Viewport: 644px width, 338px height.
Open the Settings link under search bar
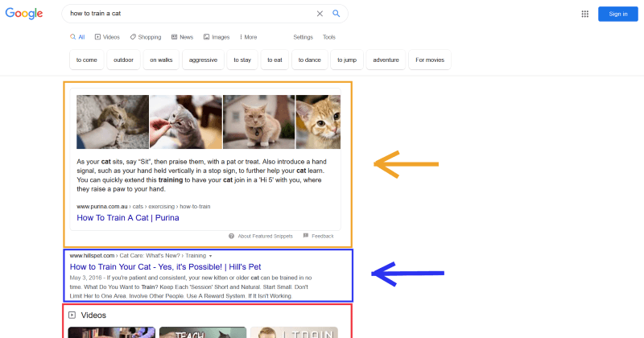303,37
